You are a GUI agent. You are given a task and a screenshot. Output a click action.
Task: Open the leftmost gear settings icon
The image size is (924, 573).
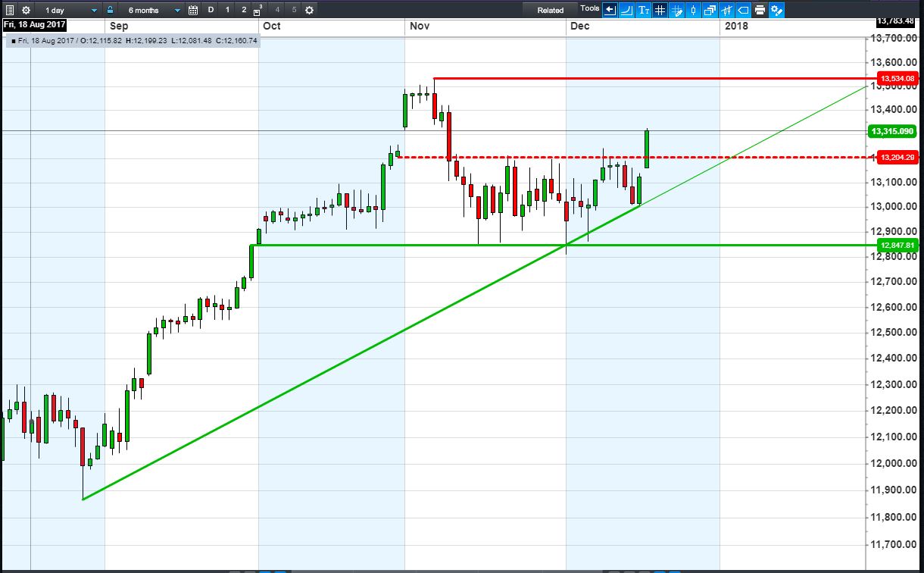27,10
